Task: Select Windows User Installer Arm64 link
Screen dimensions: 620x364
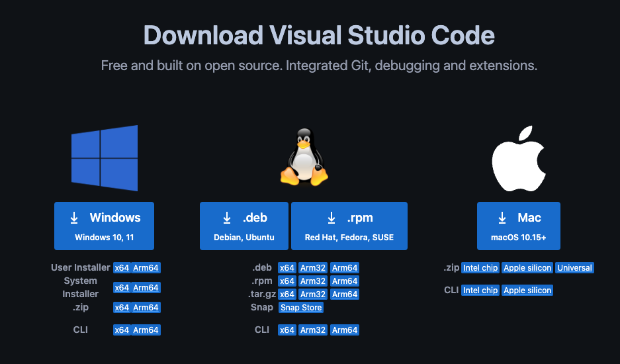Action: [x=146, y=268]
